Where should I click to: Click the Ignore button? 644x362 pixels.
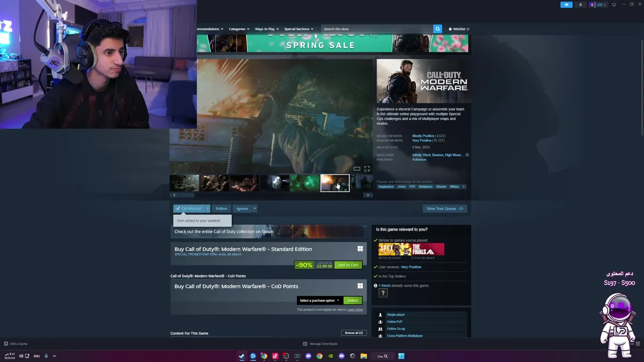[242, 209]
